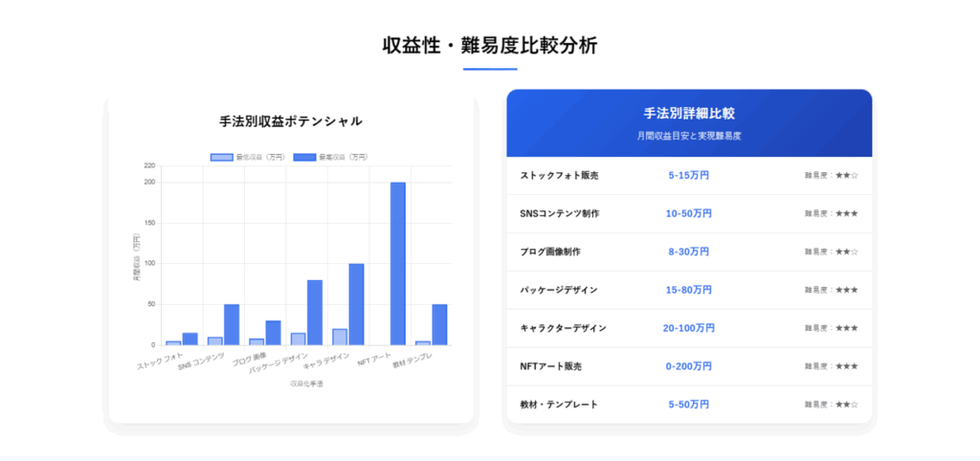This screenshot has width=980, height=461.
Task: Click the SNS コンテンツ dark blue bar
Action: (x=232, y=325)
